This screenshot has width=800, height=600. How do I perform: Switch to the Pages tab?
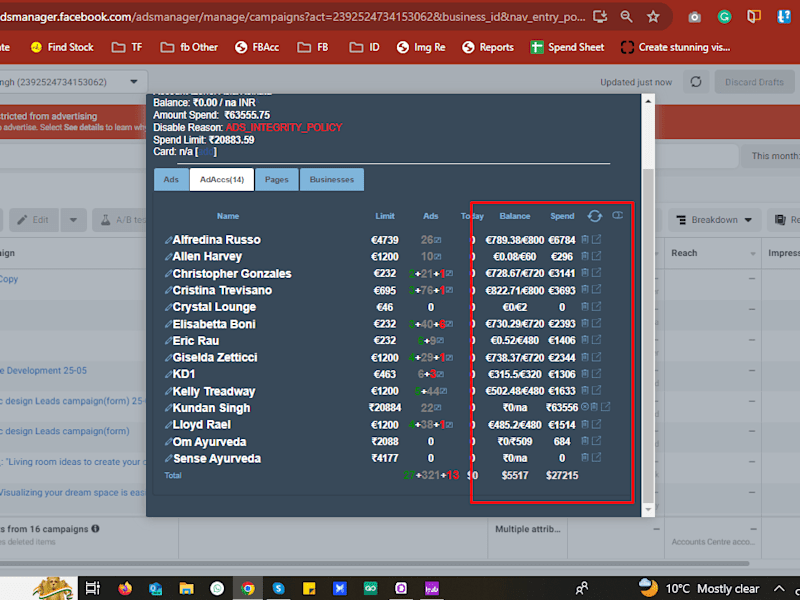(277, 180)
